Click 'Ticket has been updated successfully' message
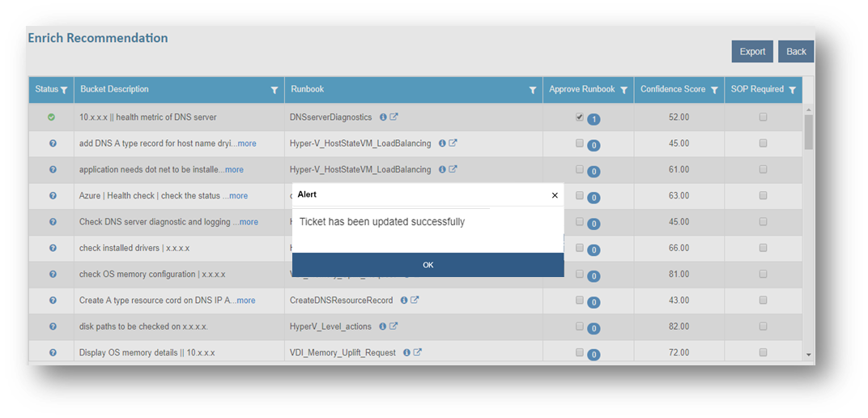The height and width of the screenshot is (418, 868). pos(382,222)
